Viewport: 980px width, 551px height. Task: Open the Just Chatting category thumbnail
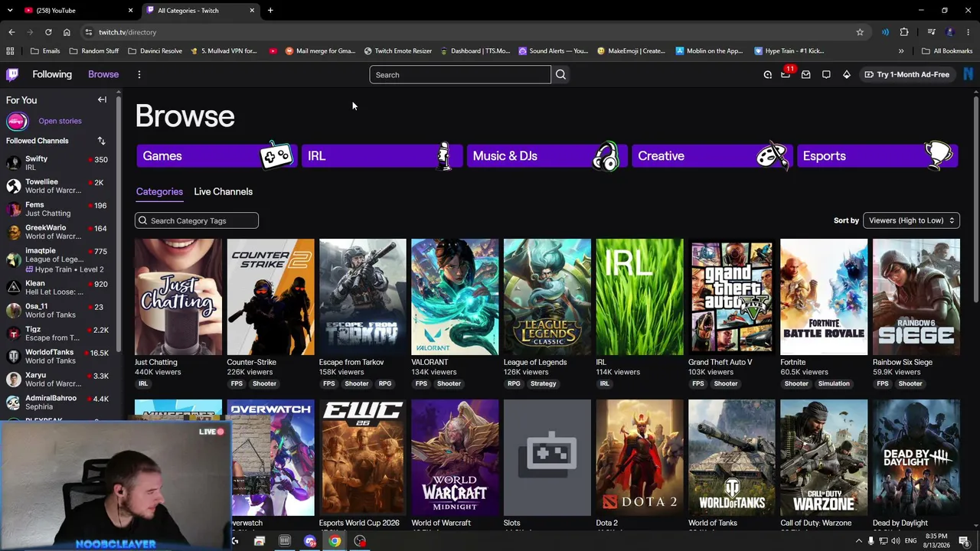pyautogui.click(x=178, y=297)
